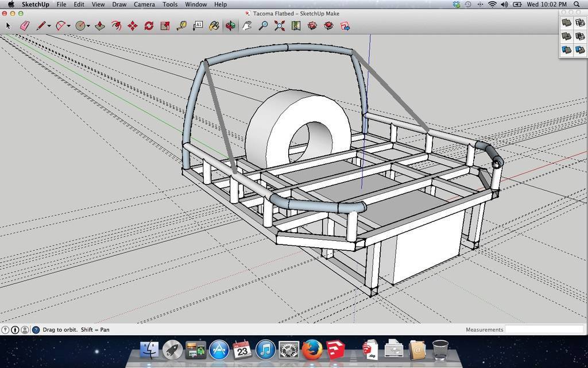588x368 pixels.
Task: Open the File menu
Action: point(61,5)
